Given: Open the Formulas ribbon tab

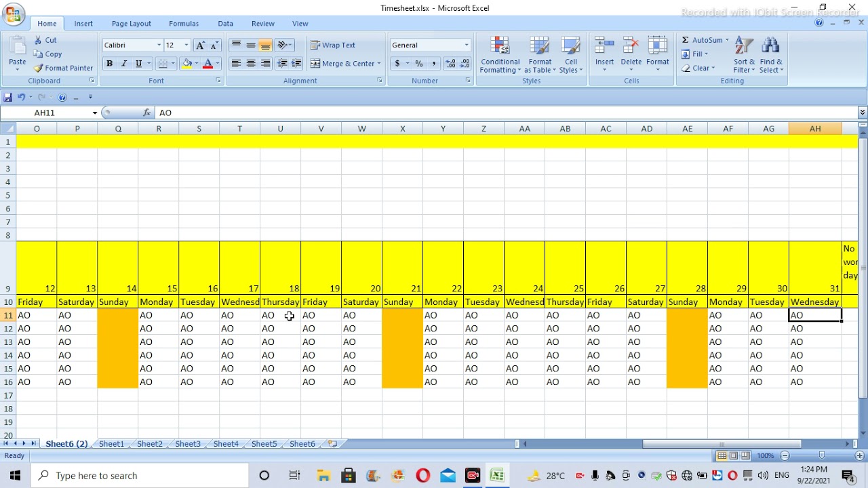Looking at the screenshot, I should (x=184, y=24).
